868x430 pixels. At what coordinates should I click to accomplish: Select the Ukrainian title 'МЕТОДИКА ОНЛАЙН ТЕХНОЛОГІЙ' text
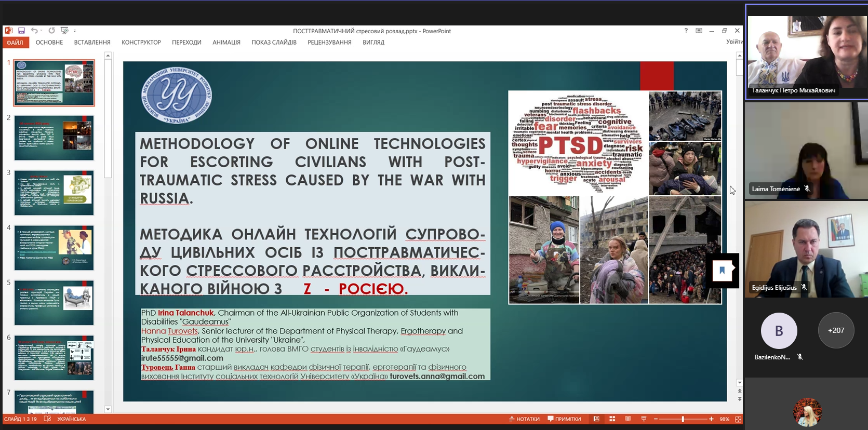point(313,261)
